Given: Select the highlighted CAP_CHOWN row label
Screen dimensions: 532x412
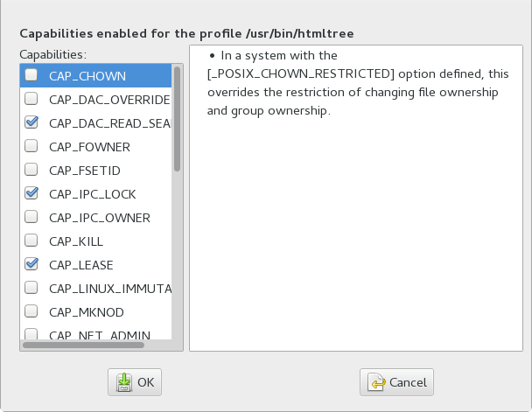Looking at the screenshot, I should point(87,75).
